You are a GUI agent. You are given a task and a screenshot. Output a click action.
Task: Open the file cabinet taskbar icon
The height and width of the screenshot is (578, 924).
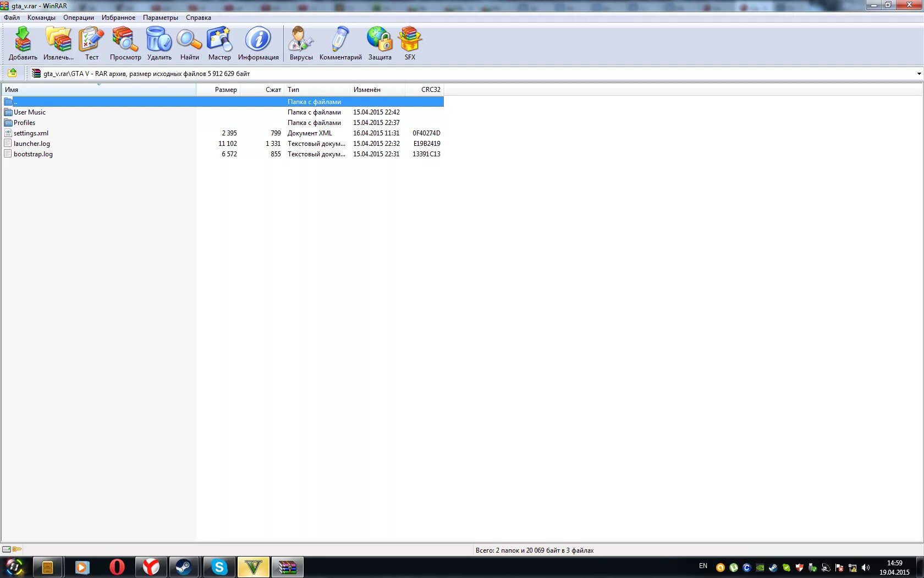pos(48,567)
